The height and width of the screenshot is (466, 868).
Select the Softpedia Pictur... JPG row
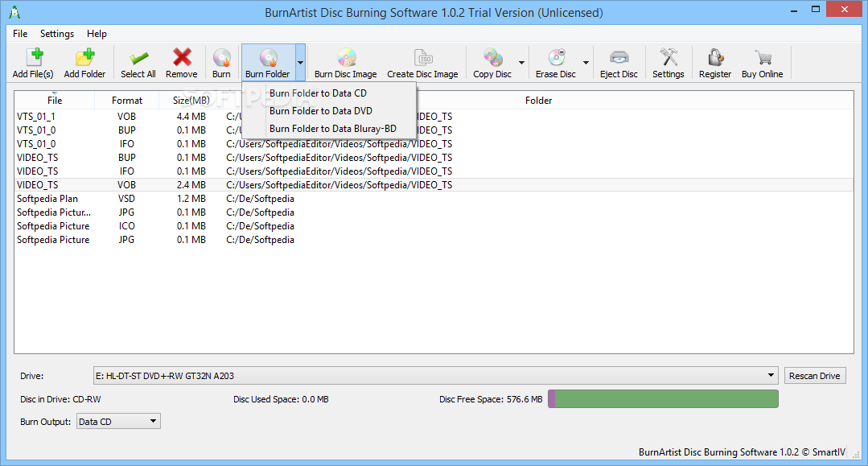(x=434, y=212)
